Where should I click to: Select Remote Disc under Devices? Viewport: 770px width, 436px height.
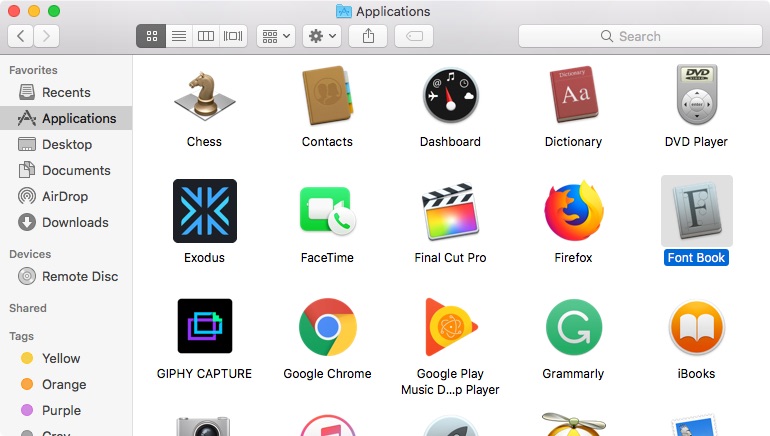click(66, 276)
